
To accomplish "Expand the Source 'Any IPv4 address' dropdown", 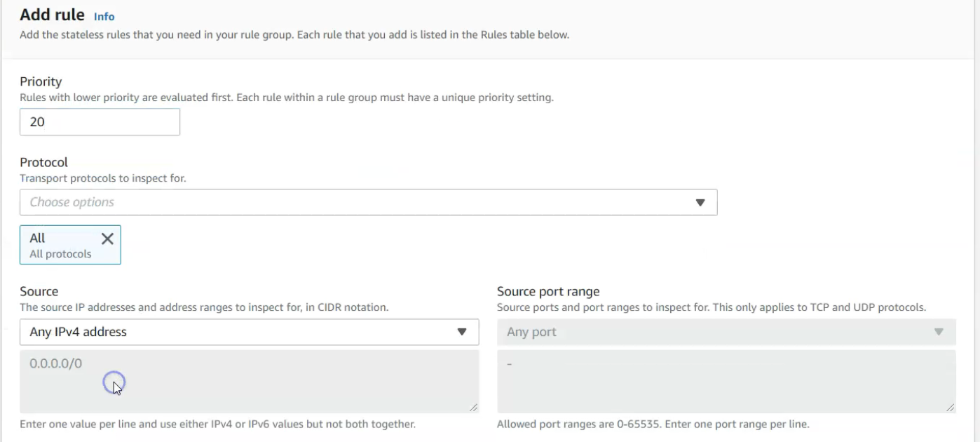I will pyautogui.click(x=238, y=332).
